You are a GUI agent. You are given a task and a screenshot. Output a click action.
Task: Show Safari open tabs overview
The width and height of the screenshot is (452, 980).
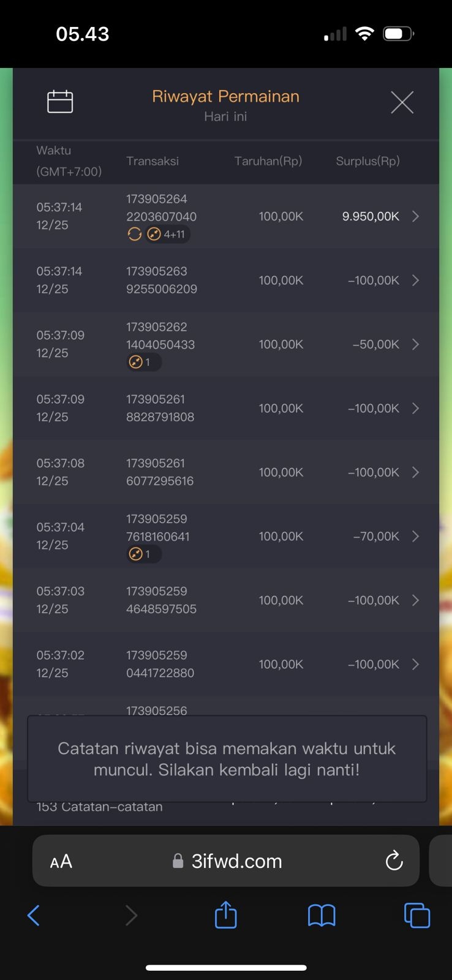(x=416, y=916)
